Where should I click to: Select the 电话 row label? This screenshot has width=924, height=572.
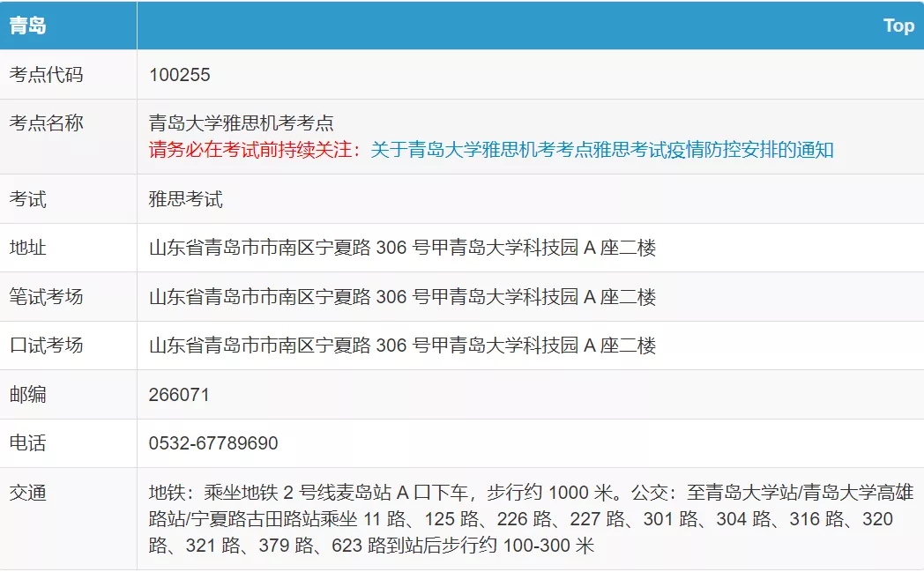click(x=27, y=443)
